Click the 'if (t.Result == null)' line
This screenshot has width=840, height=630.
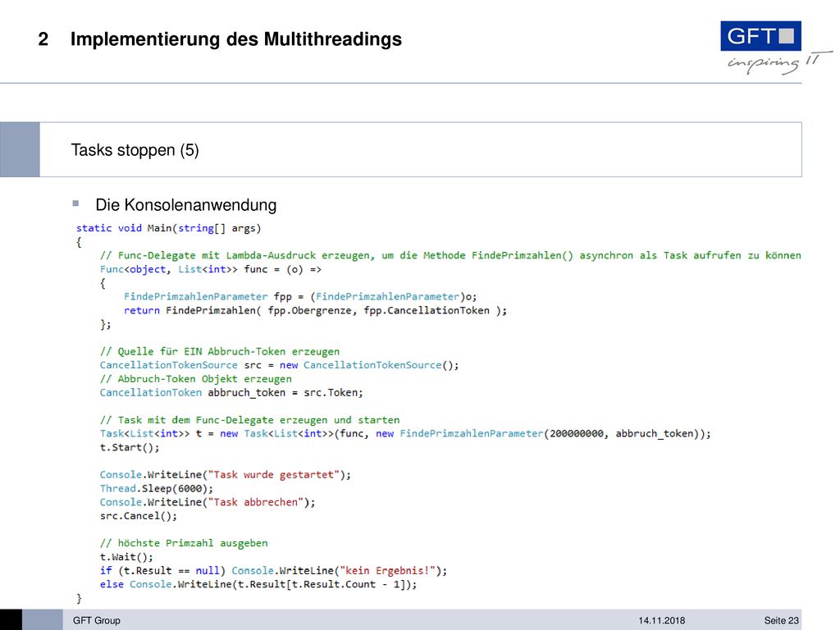click(273, 571)
